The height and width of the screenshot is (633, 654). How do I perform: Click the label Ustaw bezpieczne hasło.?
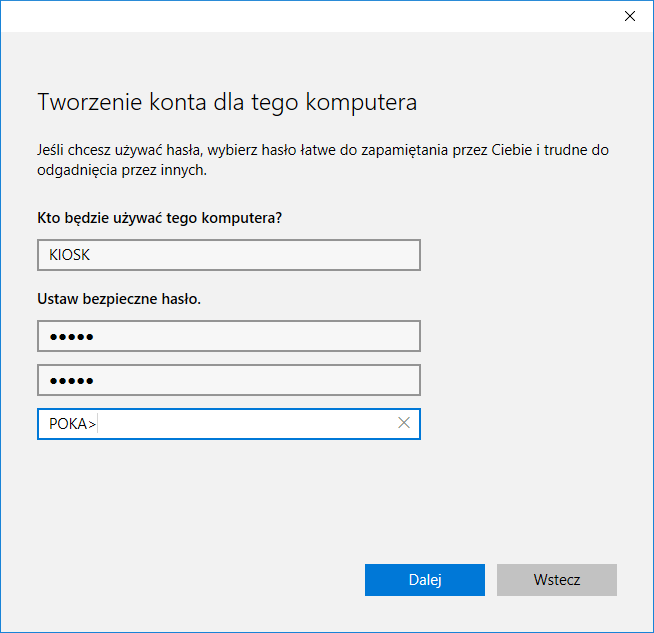[119, 298]
